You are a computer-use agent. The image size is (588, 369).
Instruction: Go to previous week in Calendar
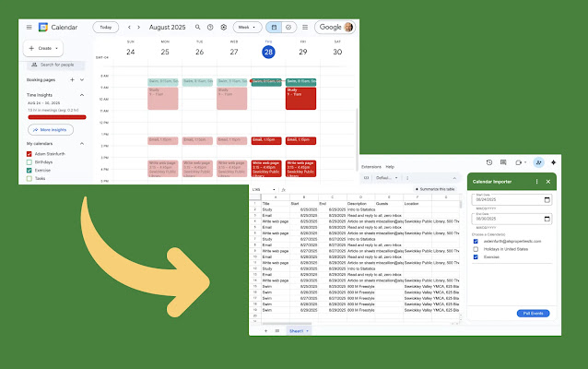129,27
